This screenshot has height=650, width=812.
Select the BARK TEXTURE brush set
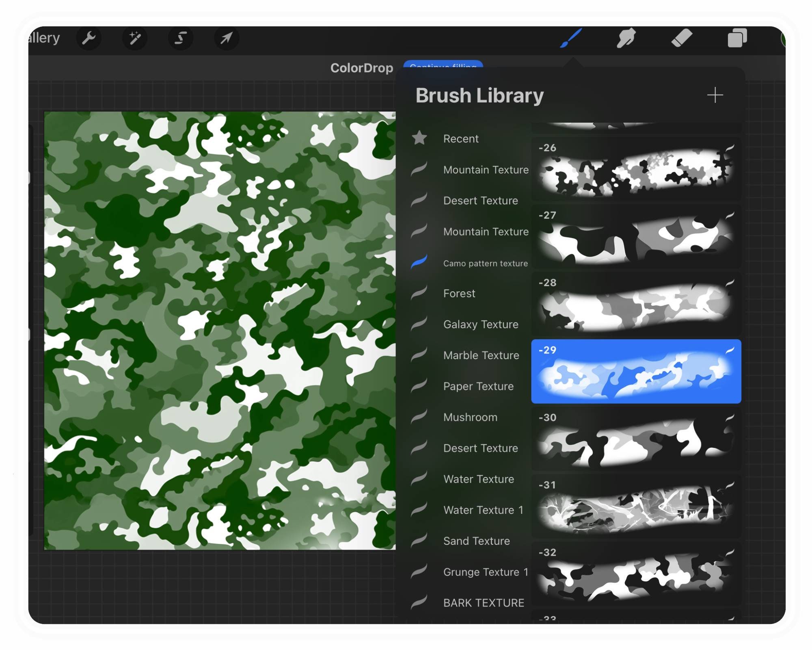(483, 603)
